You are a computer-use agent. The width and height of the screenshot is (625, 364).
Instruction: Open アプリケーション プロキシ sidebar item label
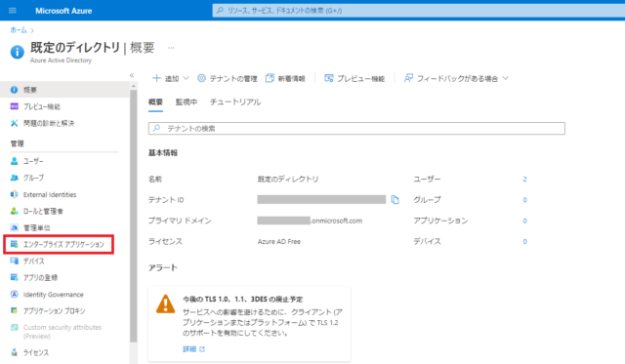(x=54, y=310)
